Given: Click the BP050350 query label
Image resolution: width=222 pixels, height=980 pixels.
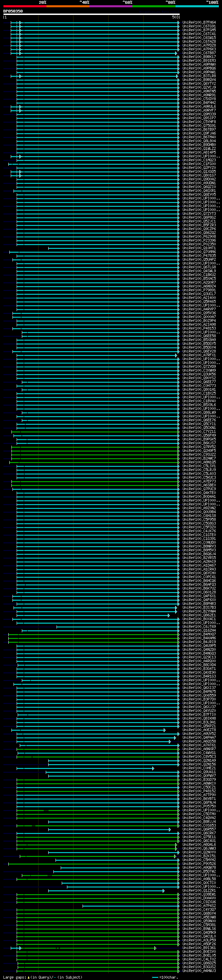Looking at the screenshot, I should [x=13, y=11].
